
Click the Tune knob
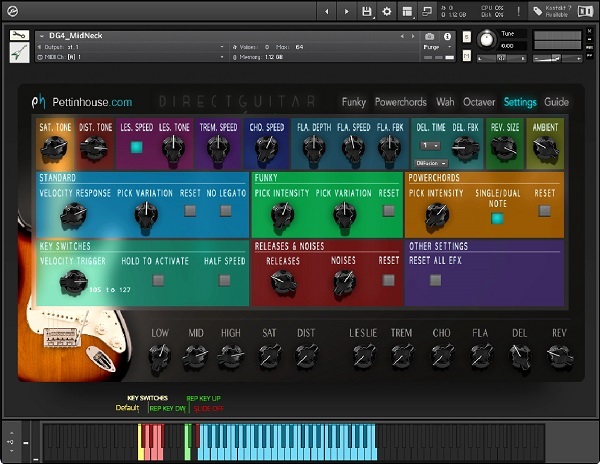tap(487, 39)
